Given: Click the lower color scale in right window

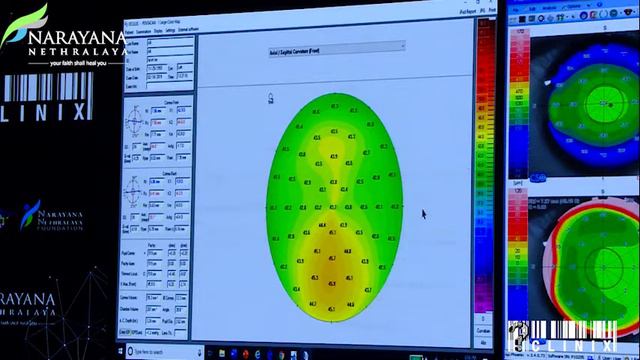Looking at the screenshot, I should click(518, 253).
